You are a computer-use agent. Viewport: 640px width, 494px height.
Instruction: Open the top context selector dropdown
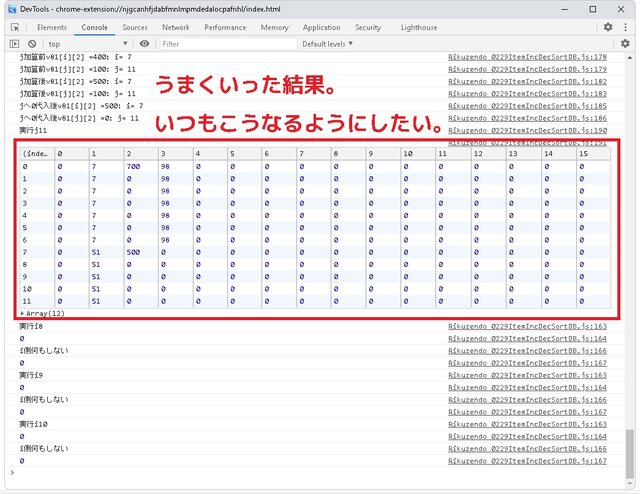coord(87,44)
